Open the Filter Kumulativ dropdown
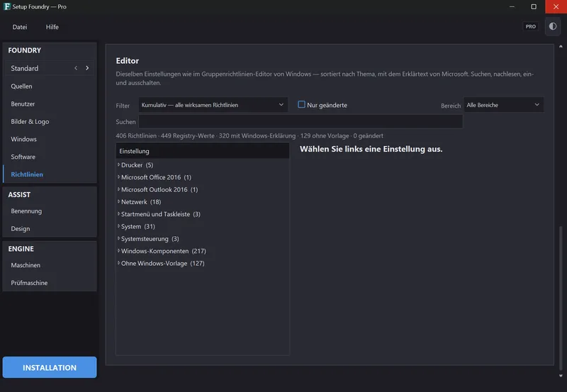 coord(213,105)
